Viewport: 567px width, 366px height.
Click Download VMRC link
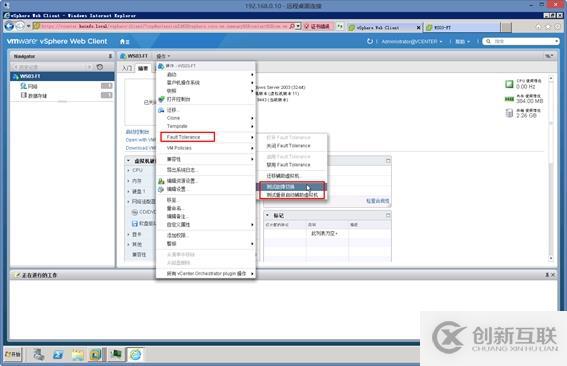141,148
